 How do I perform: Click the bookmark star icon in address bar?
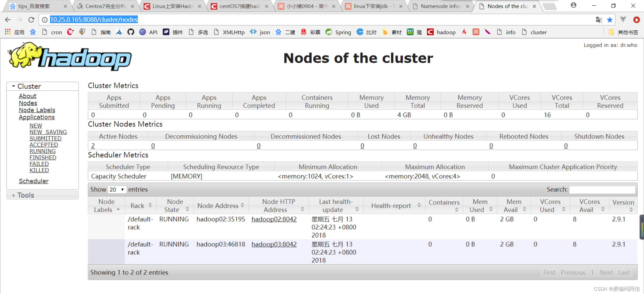[x=610, y=20]
